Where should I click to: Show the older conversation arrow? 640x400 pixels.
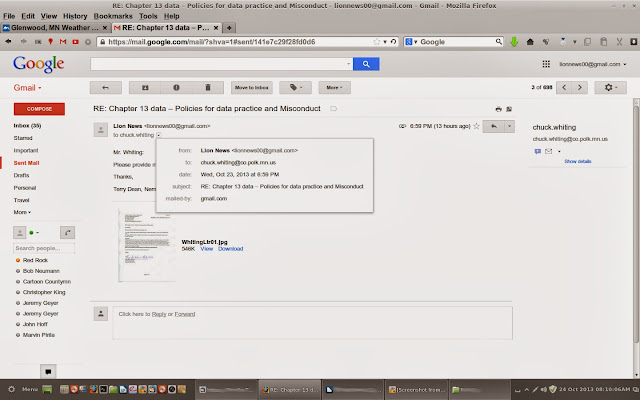(580, 87)
